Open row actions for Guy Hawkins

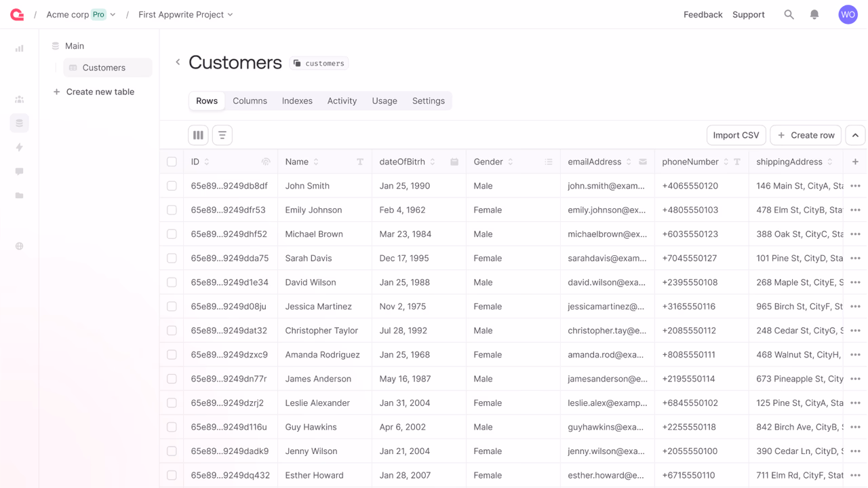(x=855, y=427)
